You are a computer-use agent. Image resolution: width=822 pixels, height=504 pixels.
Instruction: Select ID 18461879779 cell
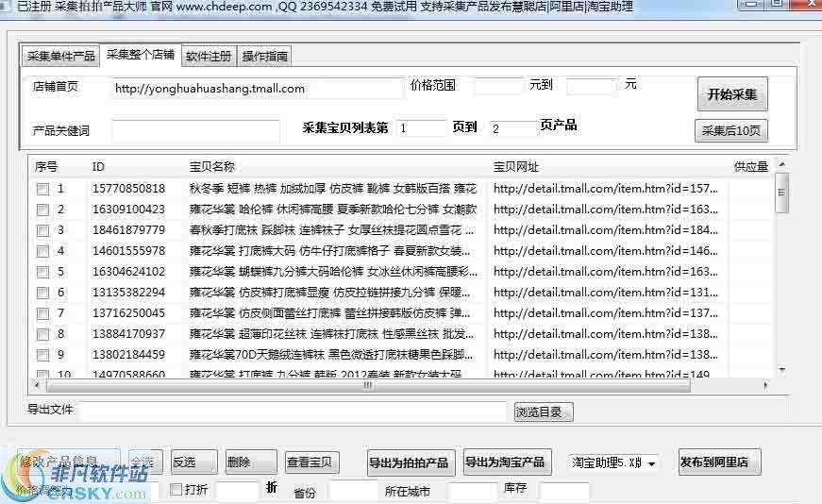pos(128,229)
